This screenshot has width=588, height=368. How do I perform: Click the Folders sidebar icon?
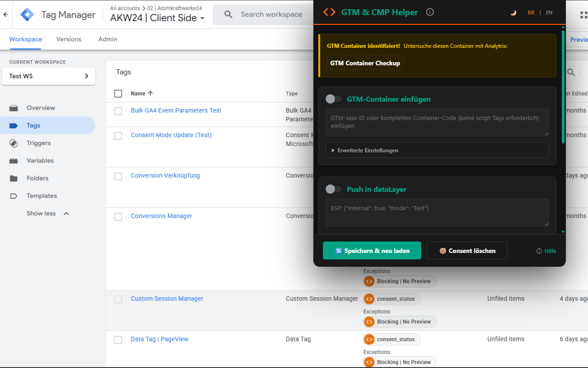click(14, 178)
